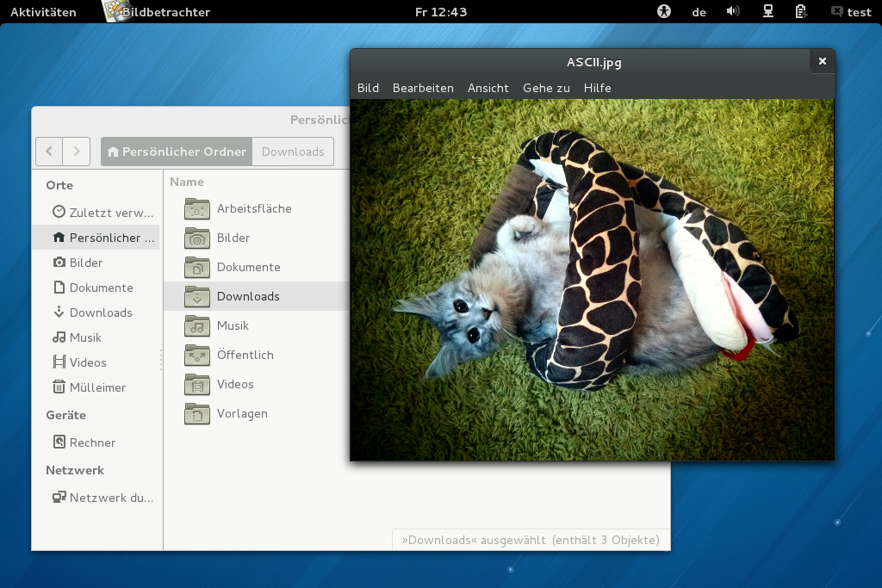Open the de keyboard layout selector

click(699, 12)
